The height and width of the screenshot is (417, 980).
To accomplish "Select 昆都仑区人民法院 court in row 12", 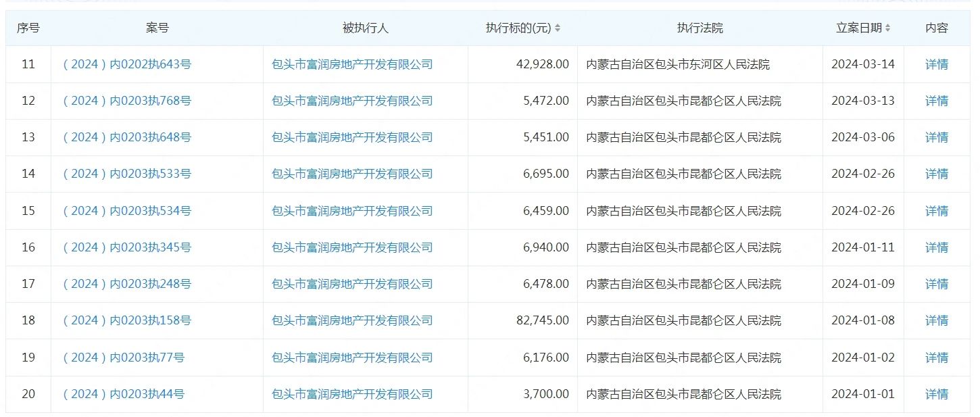I will pyautogui.click(x=683, y=101).
